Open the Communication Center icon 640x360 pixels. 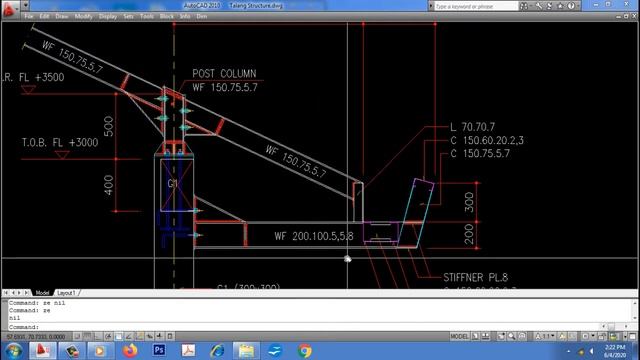549,6
